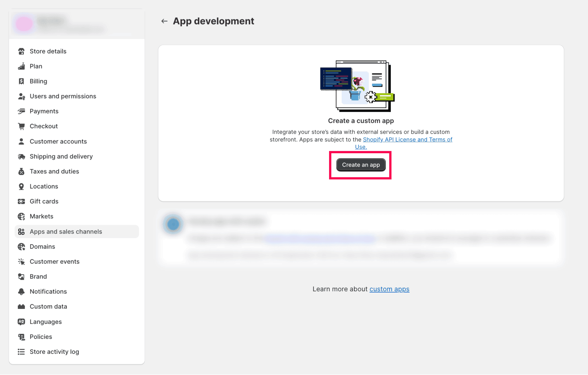Open the custom apps learn more link
Image resolution: width=588 pixels, height=375 pixels.
tap(389, 288)
